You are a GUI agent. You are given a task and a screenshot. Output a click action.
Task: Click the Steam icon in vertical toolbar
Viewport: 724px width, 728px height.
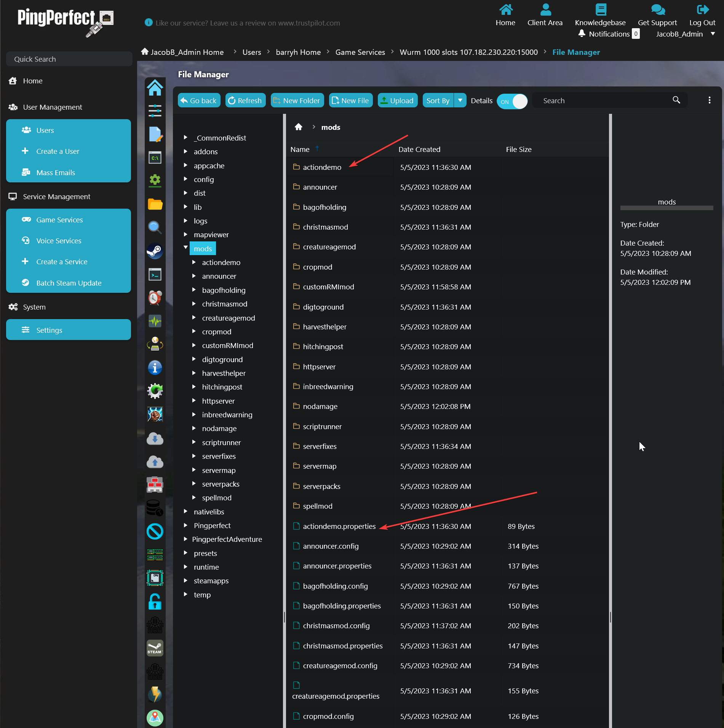155,251
